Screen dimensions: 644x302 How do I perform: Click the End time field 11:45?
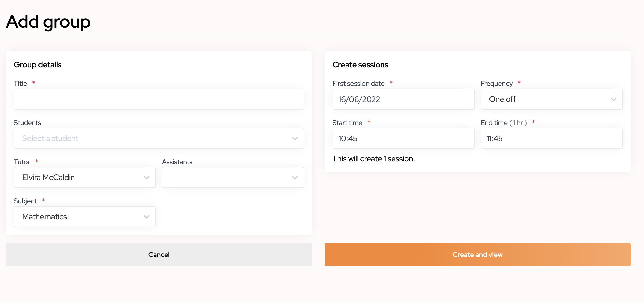coord(551,138)
